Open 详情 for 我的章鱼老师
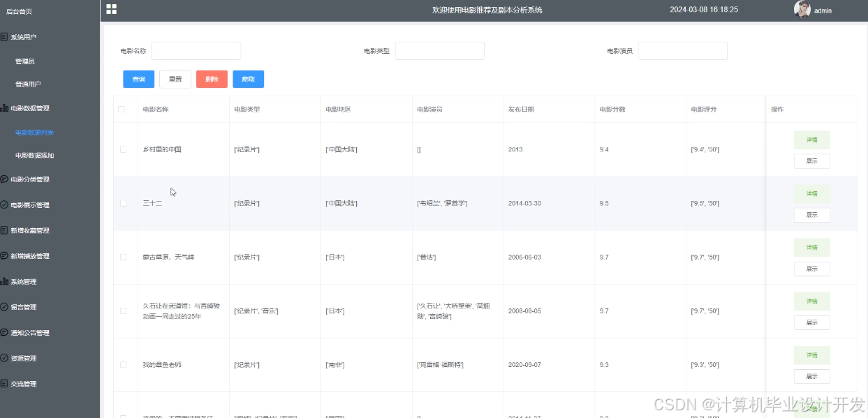868x418 pixels. (x=811, y=354)
